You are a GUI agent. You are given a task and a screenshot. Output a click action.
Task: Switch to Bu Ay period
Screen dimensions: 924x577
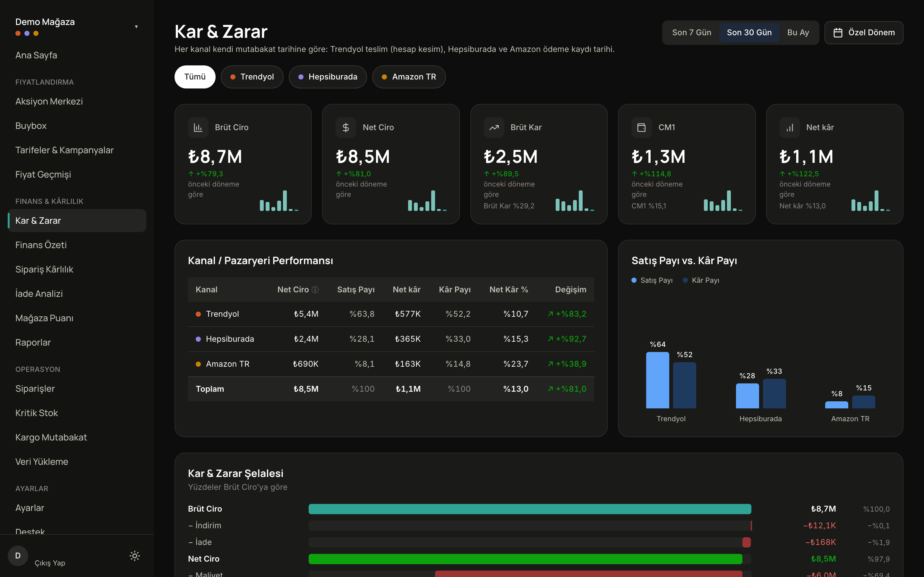point(798,33)
